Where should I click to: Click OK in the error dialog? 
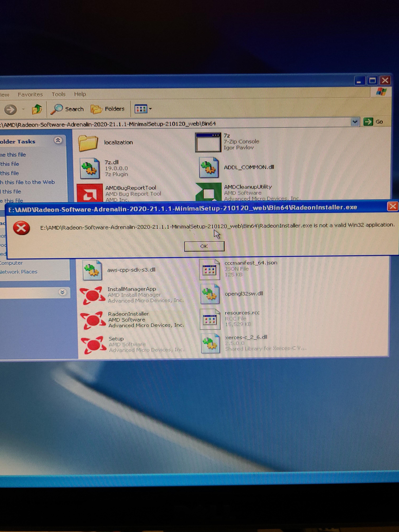[x=204, y=246]
